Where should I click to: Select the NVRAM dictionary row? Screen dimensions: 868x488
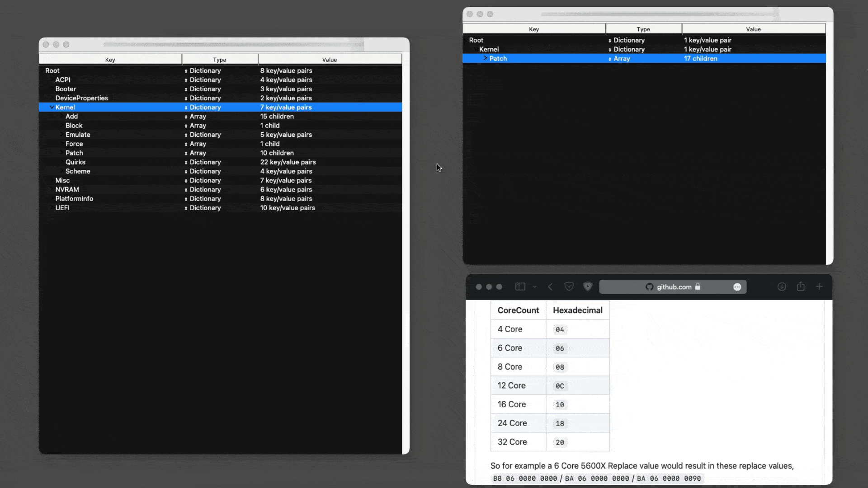[67, 190]
